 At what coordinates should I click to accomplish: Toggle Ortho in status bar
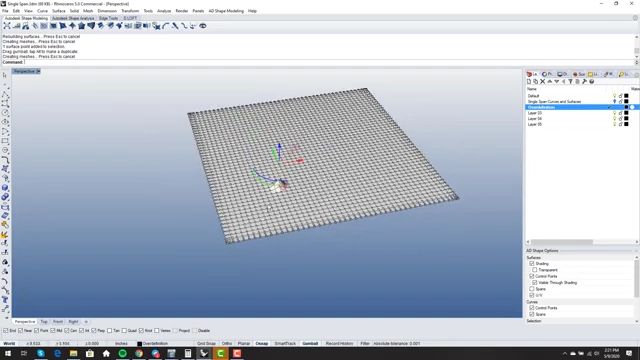click(x=227, y=344)
